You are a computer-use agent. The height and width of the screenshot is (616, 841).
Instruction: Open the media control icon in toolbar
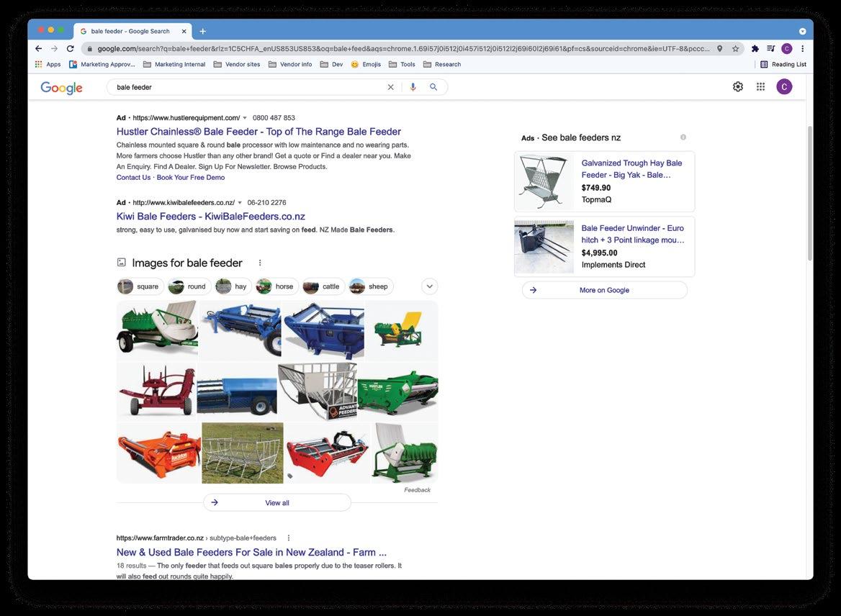(x=770, y=48)
